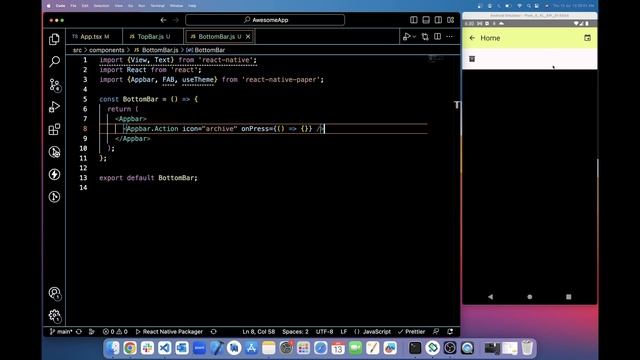Image resolution: width=640 pixels, height=360 pixels.
Task: Click the run code button in editor toolbar
Action: click(x=407, y=37)
